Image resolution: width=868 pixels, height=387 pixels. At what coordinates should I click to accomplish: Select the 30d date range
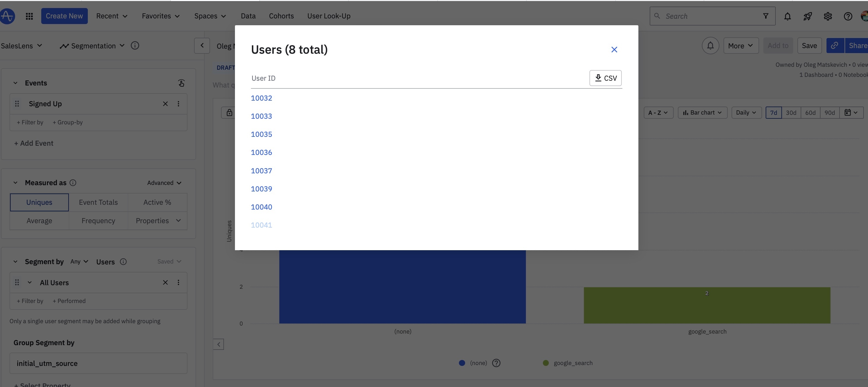[791, 112]
